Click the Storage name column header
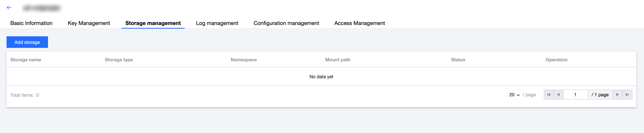 [26, 60]
